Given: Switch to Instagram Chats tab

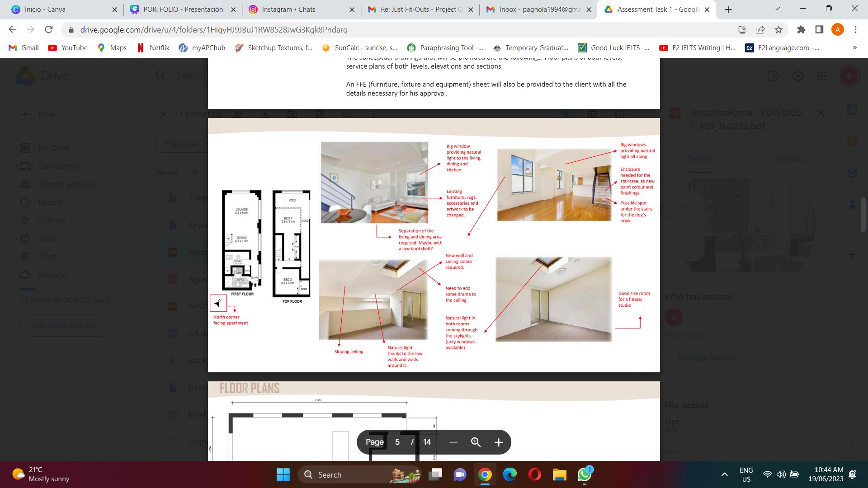Looking at the screenshot, I should 288,9.
